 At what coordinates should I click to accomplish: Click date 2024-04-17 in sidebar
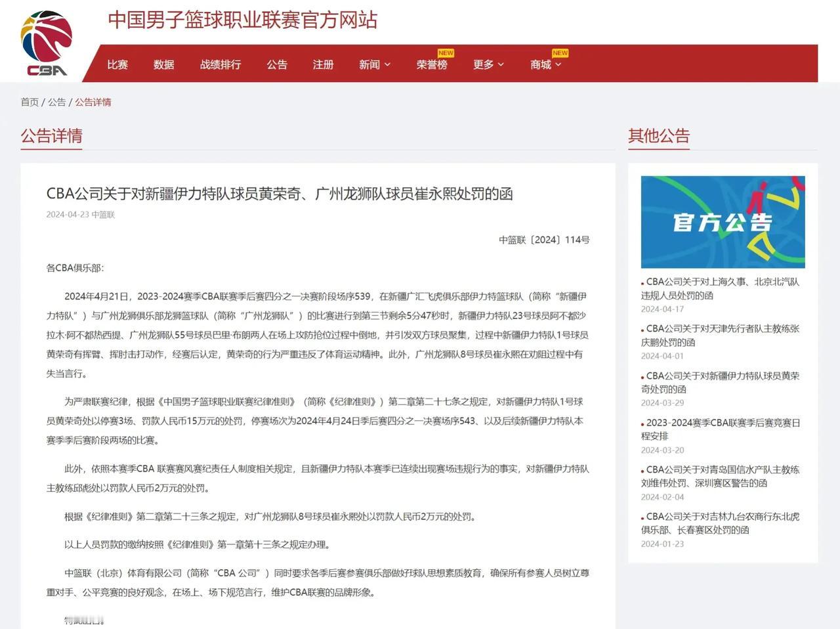tap(662, 309)
